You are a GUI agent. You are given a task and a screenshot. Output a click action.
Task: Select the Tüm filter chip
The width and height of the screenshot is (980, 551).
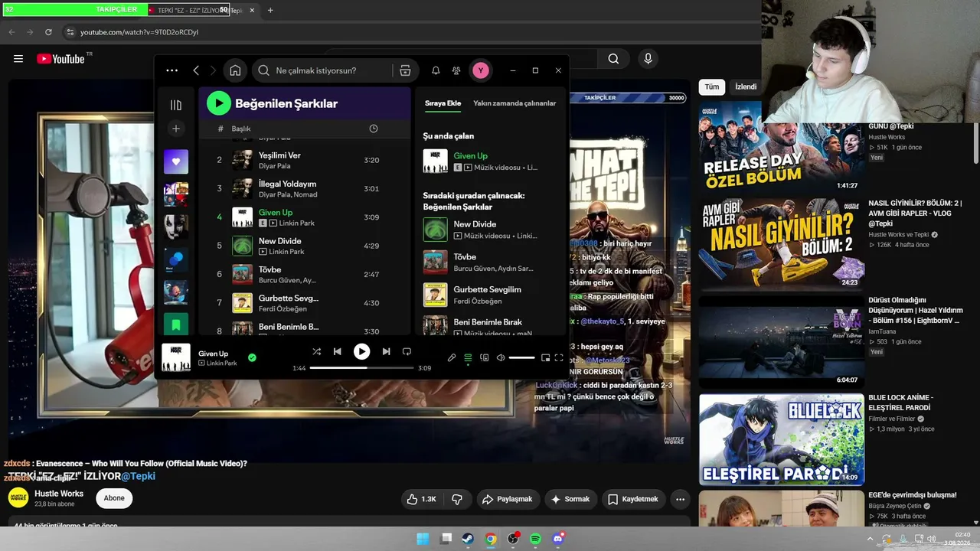click(712, 87)
